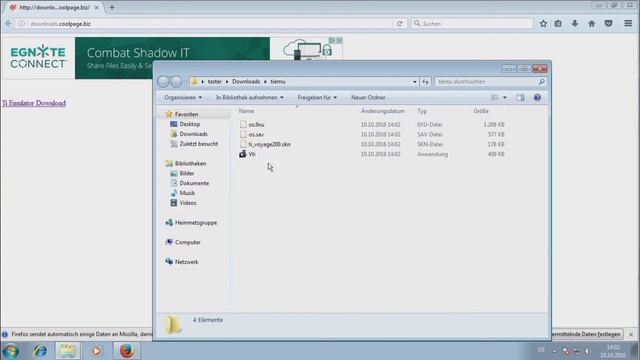640x360 pixels.
Task: Show Firefox bookmarks list icon
Action: pyautogui.click(x=558, y=24)
